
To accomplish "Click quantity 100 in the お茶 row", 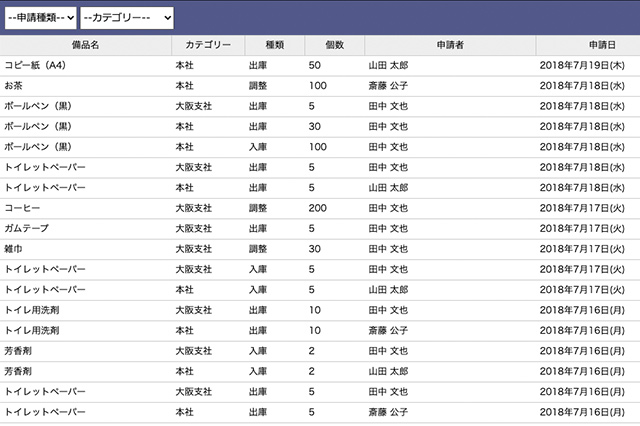I will click(x=318, y=86).
